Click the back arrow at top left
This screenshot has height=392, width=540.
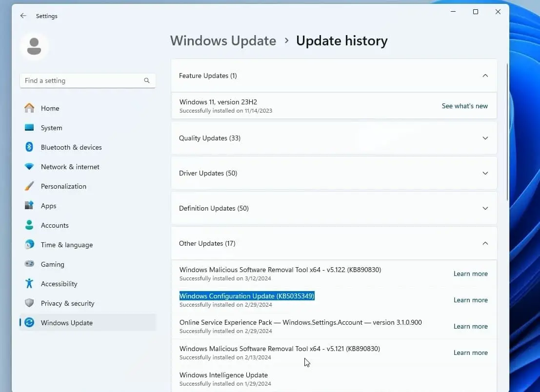[x=22, y=16]
